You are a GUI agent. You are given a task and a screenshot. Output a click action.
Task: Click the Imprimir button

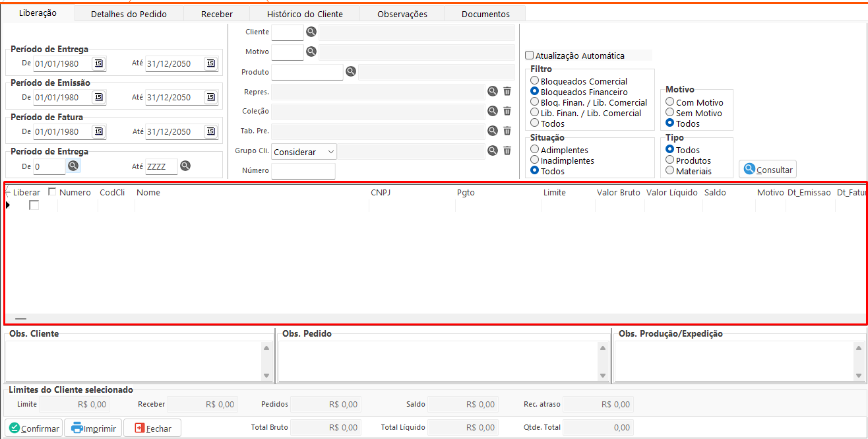(94, 428)
